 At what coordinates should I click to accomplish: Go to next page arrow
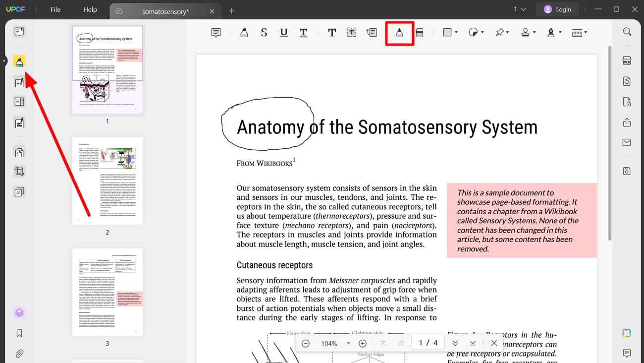tap(455, 343)
